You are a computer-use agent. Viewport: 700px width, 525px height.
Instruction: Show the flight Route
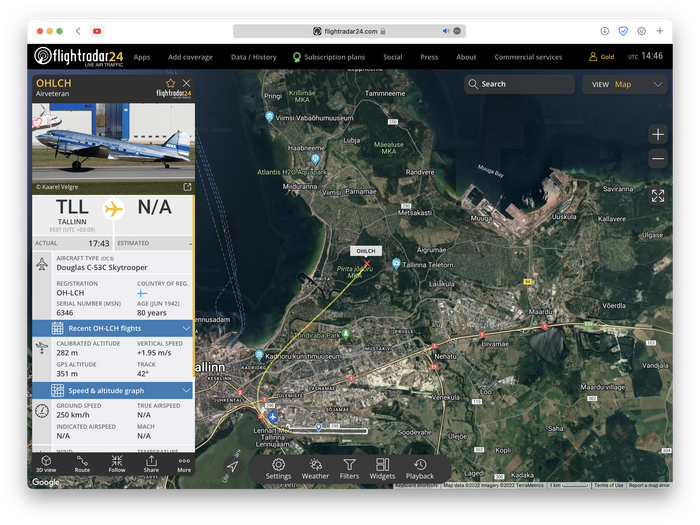pyautogui.click(x=82, y=463)
